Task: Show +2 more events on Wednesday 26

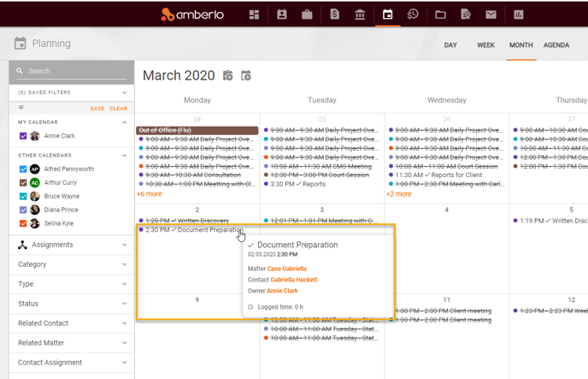Action: [x=398, y=194]
